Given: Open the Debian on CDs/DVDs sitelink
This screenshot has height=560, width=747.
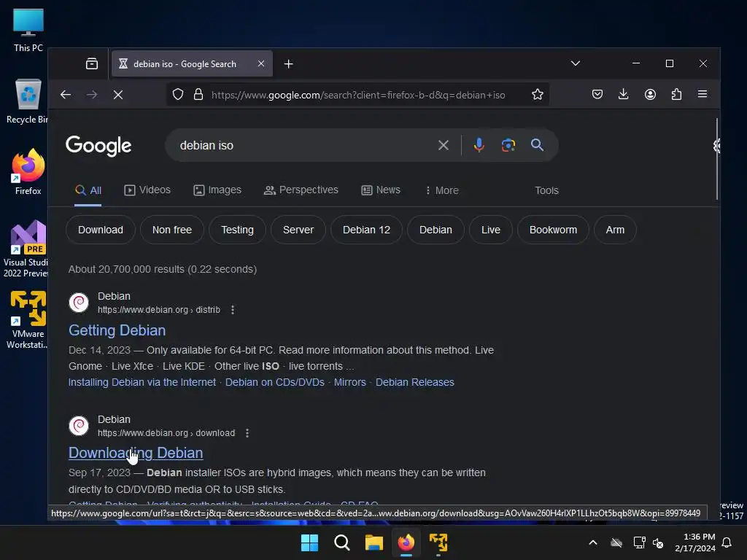Looking at the screenshot, I should (x=275, y=382).
